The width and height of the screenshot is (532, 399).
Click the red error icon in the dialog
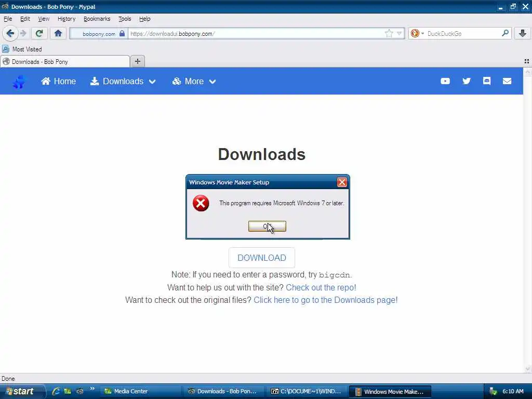(201, 203)
